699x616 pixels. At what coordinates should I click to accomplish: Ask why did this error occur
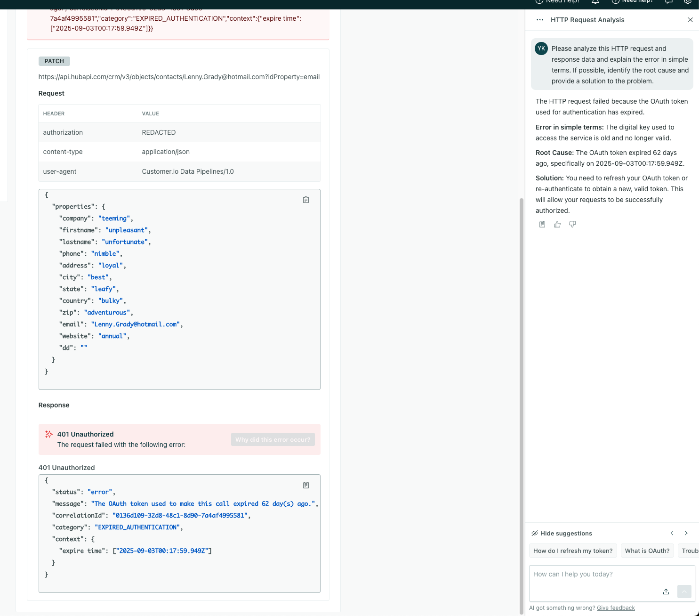[x=273, y=439]
